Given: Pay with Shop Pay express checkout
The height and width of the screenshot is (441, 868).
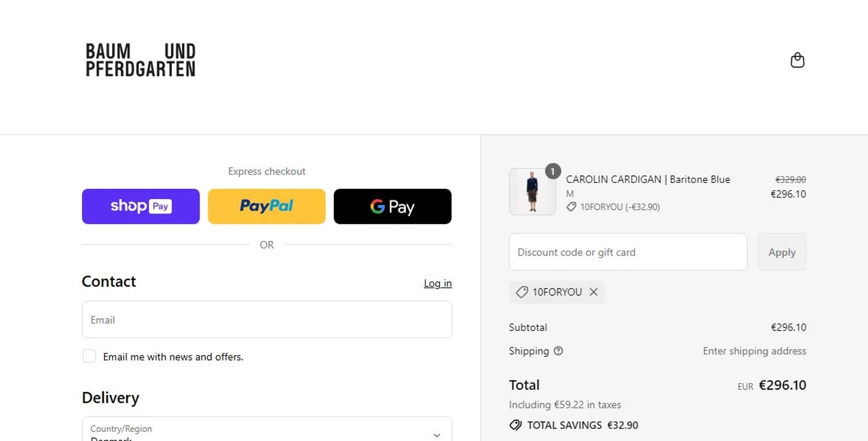Looking at the screenshot, I should [141, 206].
